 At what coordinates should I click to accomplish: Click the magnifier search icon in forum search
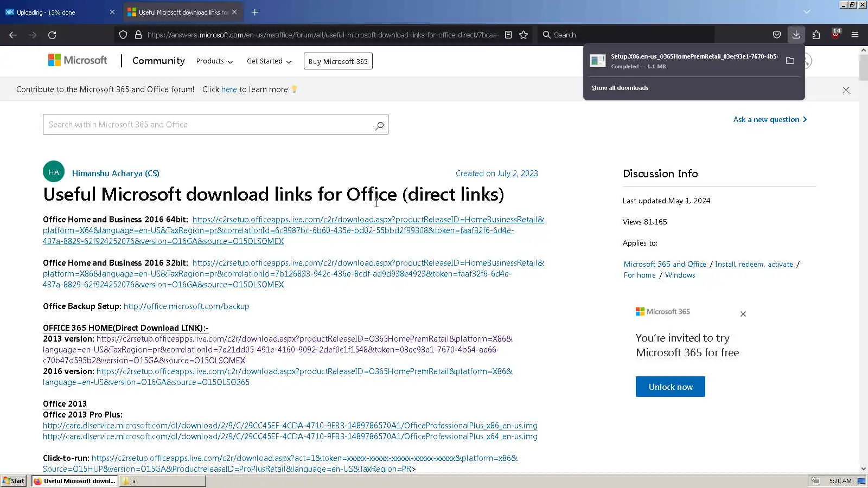tap(379, 125)
